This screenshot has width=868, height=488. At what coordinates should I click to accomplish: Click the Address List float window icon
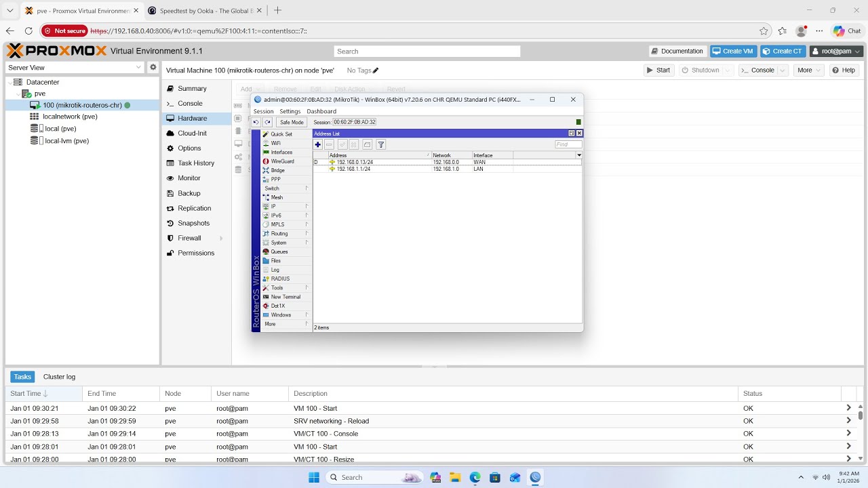[x=571, y=134]
